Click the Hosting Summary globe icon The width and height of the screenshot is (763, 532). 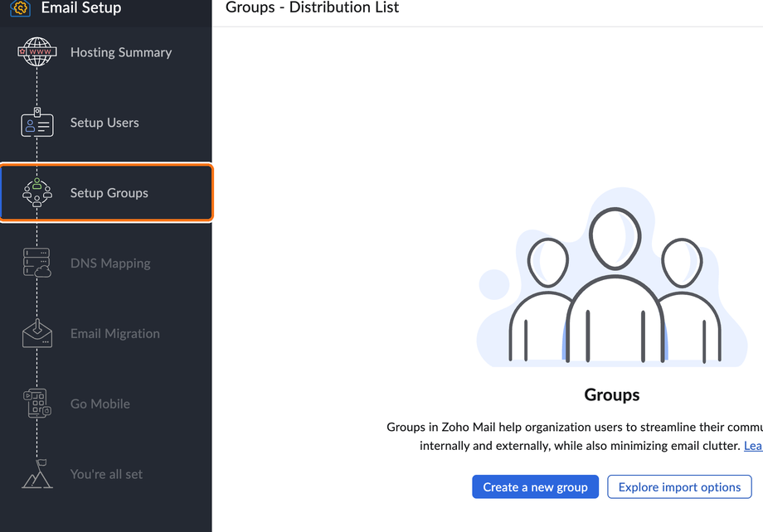coord(37,51)
